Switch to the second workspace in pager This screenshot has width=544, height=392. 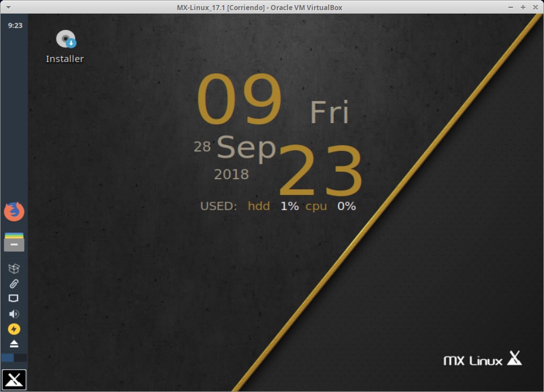click(x=20, y=358)
